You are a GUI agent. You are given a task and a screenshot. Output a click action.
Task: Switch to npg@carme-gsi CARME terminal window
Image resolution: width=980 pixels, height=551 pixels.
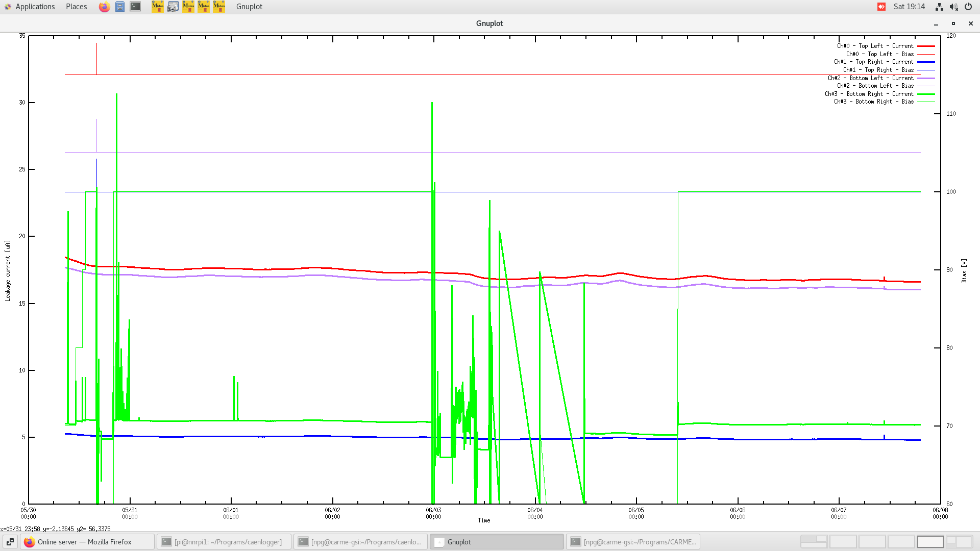click(x=633, y=542)
